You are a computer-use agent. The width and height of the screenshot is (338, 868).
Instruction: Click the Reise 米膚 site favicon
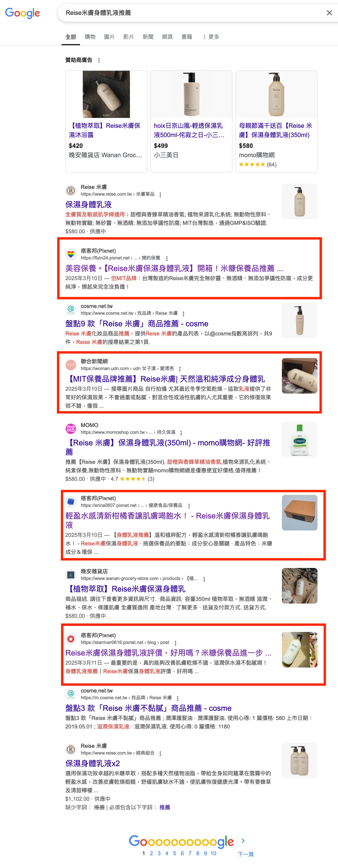(x=71, y=190)
